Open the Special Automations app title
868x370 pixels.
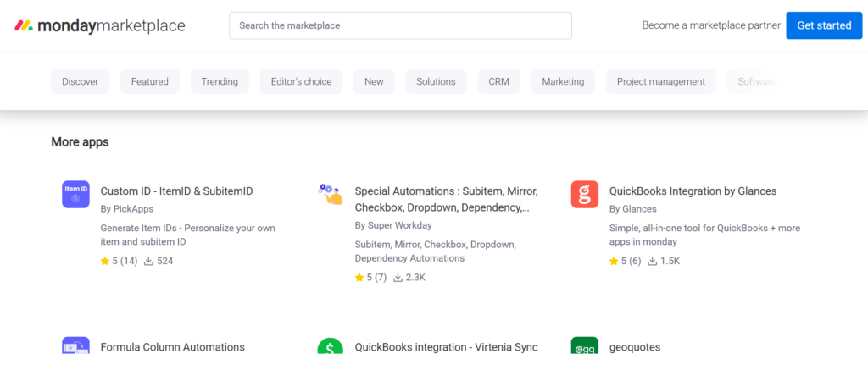446,200
